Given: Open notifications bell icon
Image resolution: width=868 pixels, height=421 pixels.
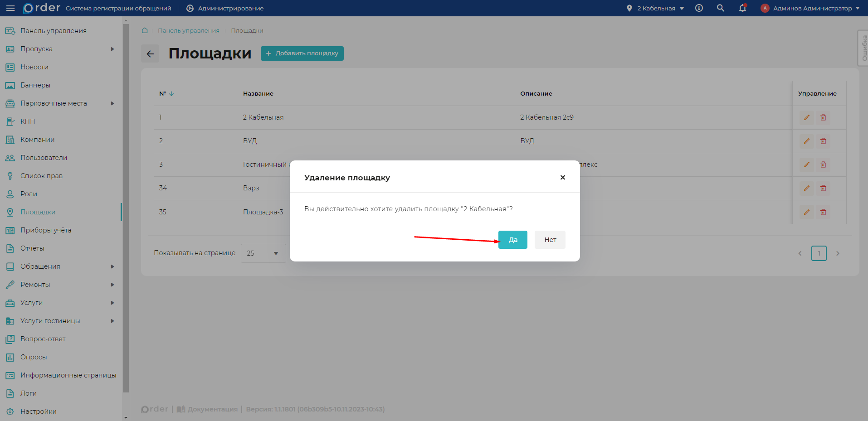Looking at the screenshot, I should (742, 8).
